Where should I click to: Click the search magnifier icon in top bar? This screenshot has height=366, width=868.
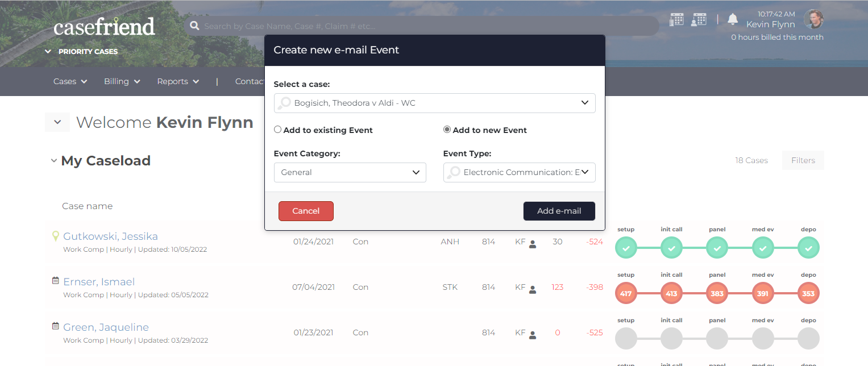click(x=194, y=26)
